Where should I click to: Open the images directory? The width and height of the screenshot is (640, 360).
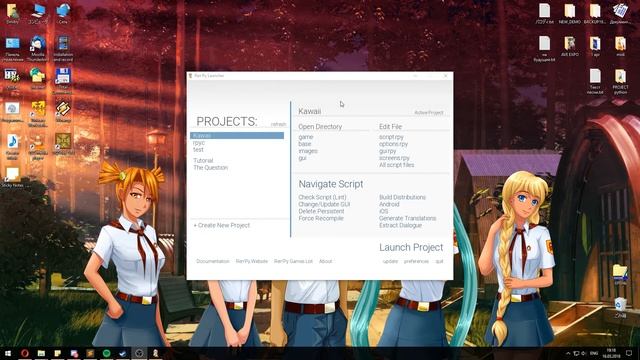[x=308, y=151]
